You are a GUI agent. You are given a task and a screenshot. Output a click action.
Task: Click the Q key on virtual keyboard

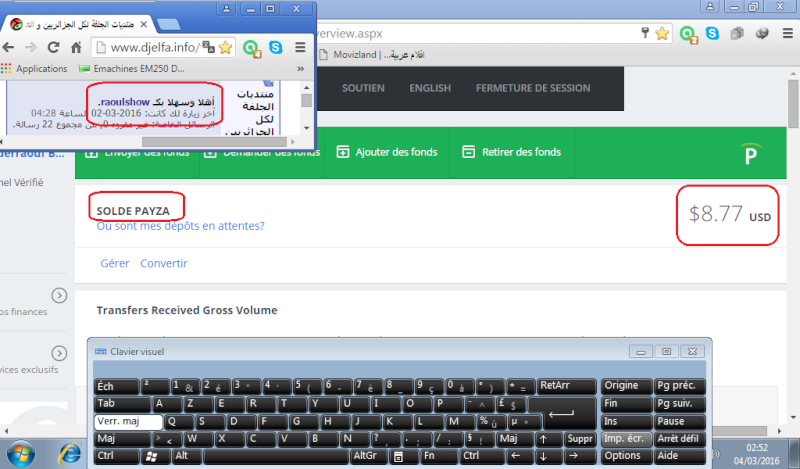click(x=179, y=422)
